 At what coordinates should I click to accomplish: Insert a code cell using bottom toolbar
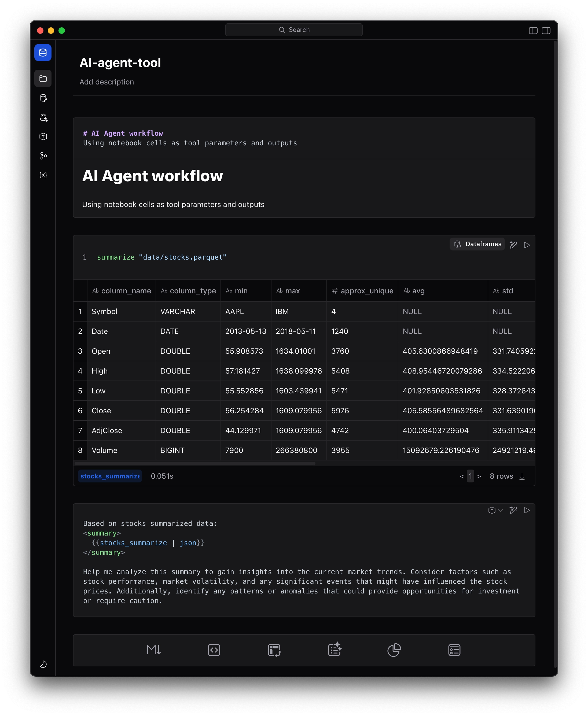coord(214,650)
